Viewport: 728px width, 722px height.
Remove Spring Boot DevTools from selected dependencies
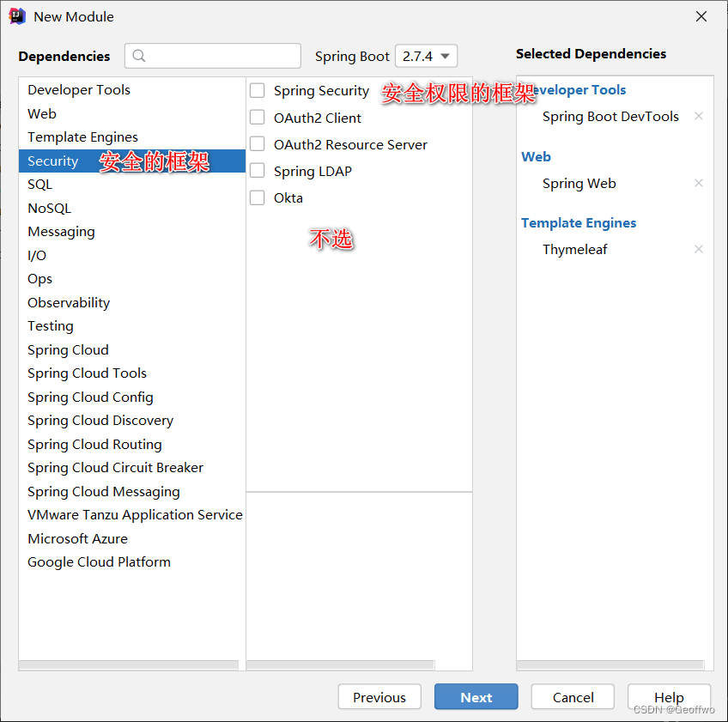click(x=698, y=116)
